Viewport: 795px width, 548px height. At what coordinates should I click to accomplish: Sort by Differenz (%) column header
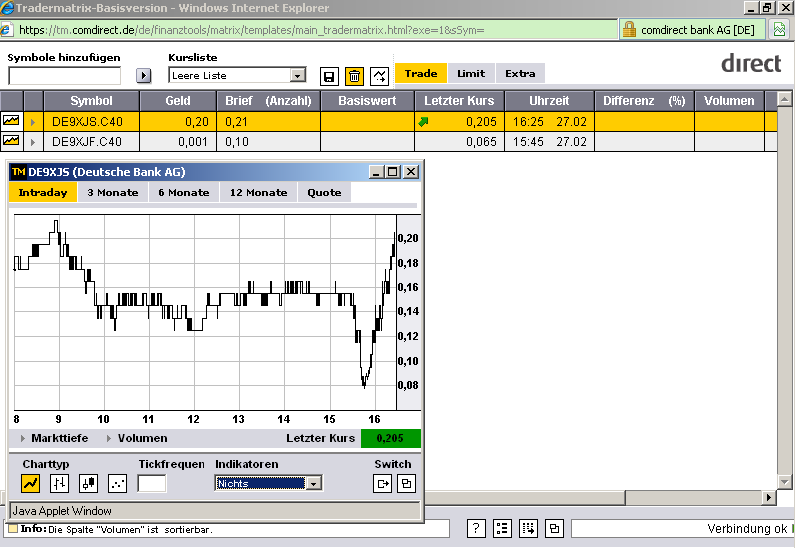[644, 100]
